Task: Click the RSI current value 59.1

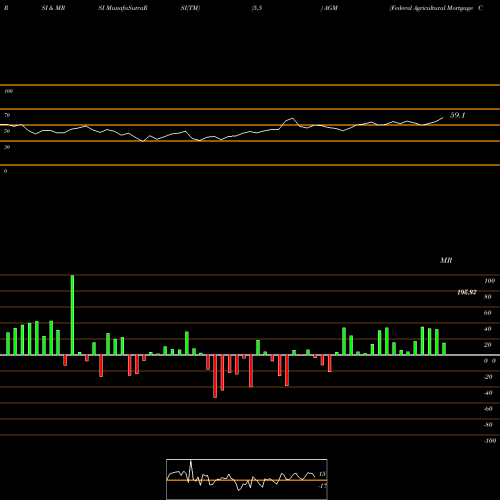Action: point(457,115)
